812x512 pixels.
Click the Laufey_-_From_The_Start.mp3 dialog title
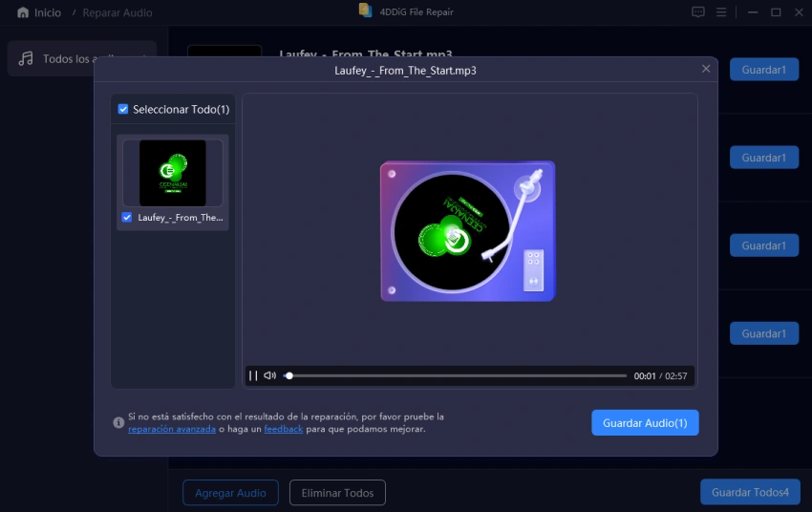point(405,71)
